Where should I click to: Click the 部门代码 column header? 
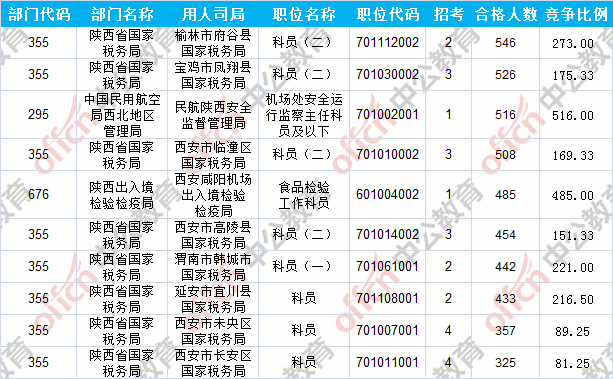pyautogui.click(x=39, y=14)
